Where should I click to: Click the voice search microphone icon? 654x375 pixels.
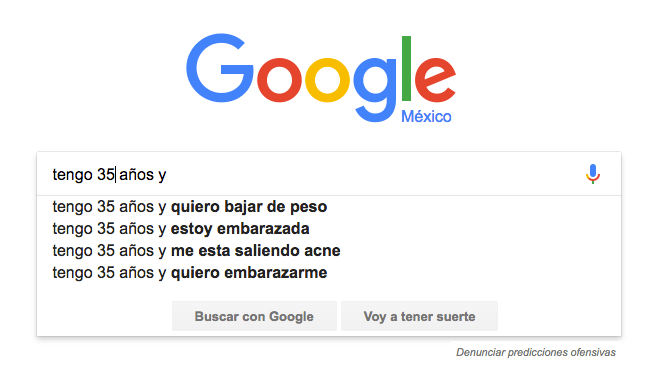pos(593,174)
